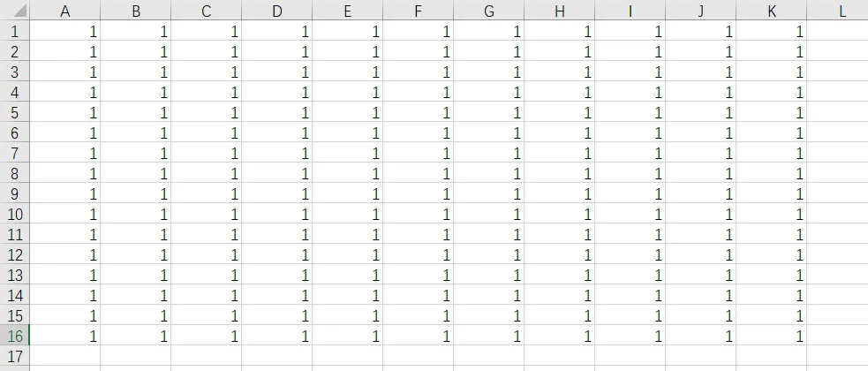Select column K header
Screen dimensions: 868x371
(x=771, y=11)
